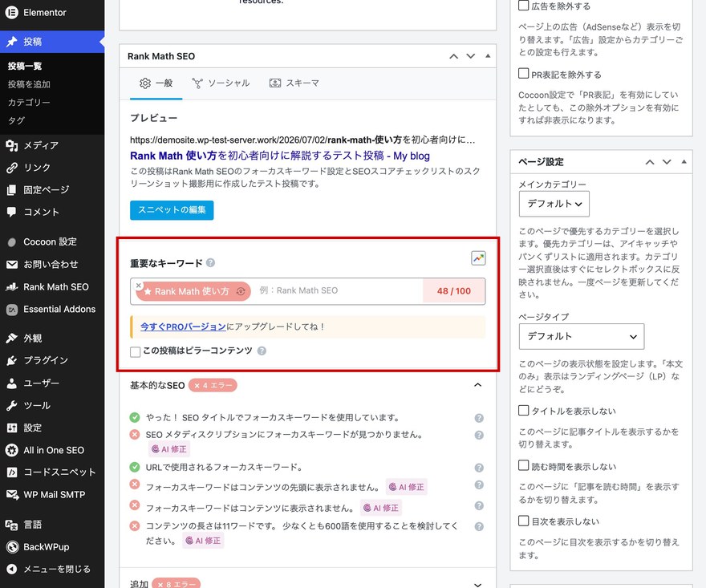
Task: Click the 固定ページ pages icon
Action: pyautogui.click(x=12, y=190)
